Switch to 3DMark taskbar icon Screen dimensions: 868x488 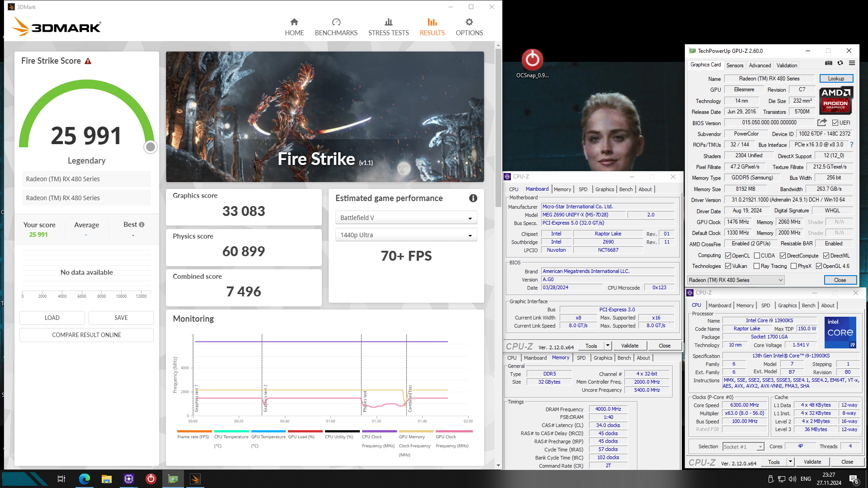pyautogui.click(x=195, y=479)
